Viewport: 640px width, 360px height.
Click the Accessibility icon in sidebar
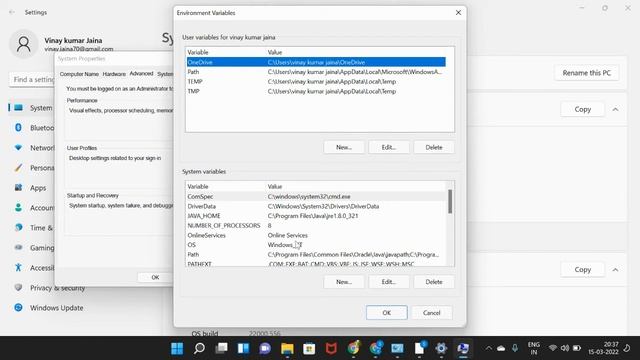point(18,268)
